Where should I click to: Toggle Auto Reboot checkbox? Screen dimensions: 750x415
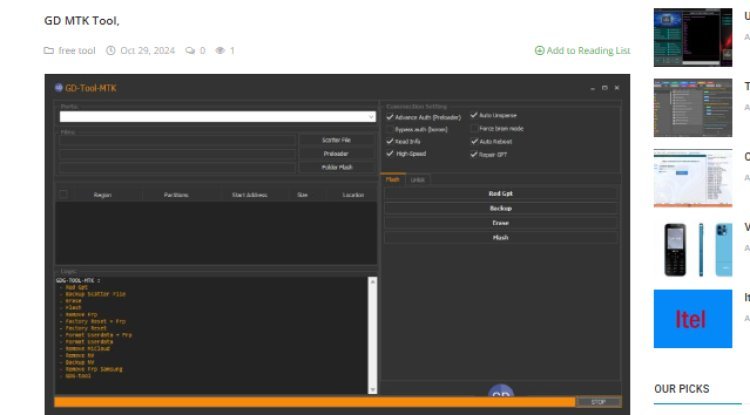click(x=474, y=142)
